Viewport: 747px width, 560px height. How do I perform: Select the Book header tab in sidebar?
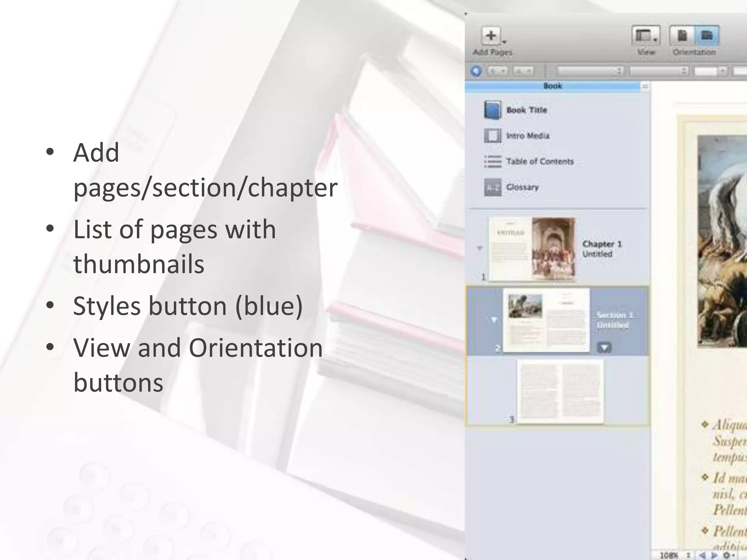(553, 86)
